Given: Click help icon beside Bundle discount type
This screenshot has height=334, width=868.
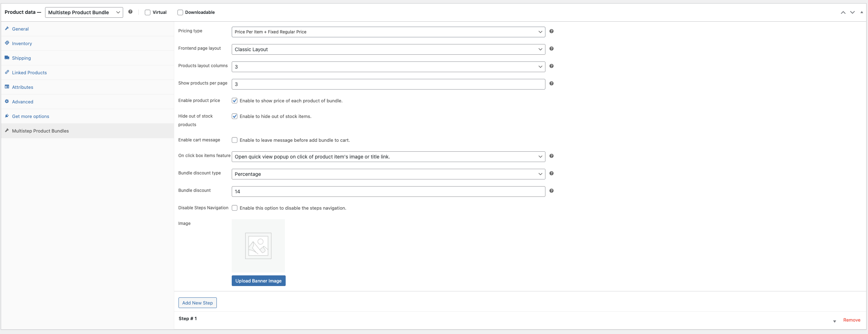Looking at the screenshot, I should click(551, 173).
